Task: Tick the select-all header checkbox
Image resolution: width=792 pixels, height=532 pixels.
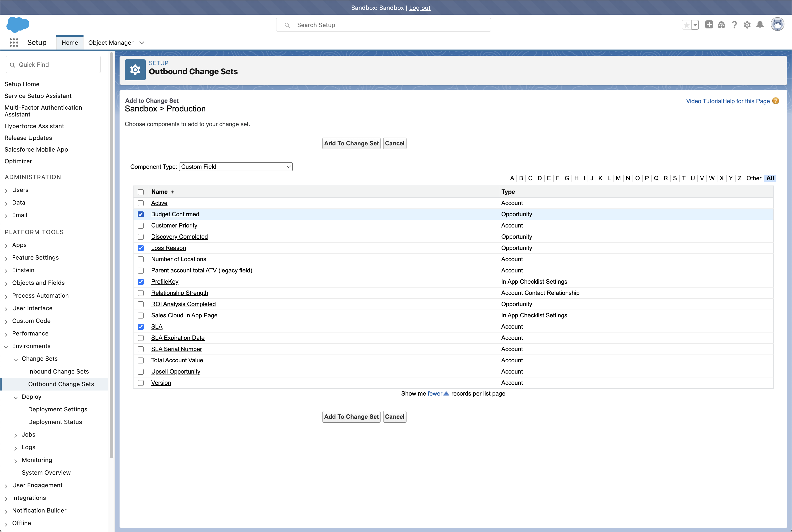Action: point(141,192)
